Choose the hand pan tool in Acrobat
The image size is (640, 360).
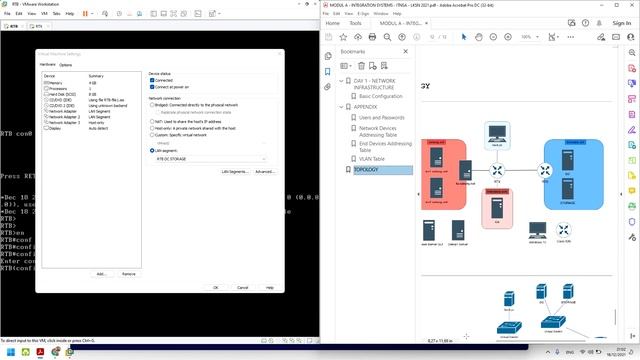click(x=479, y=37)
